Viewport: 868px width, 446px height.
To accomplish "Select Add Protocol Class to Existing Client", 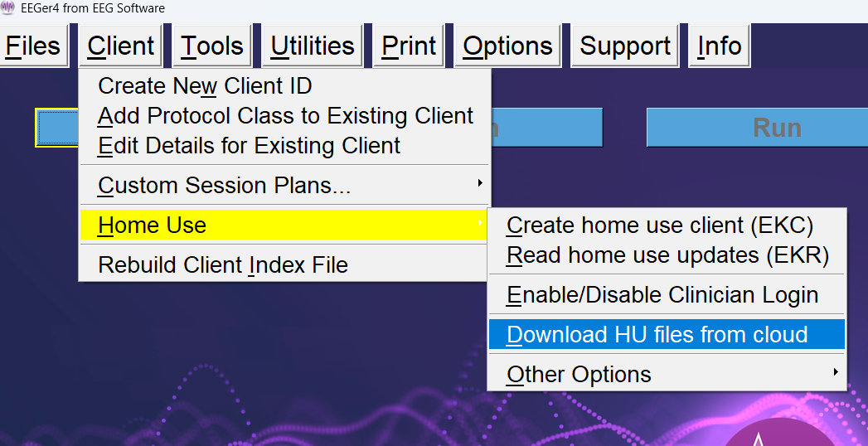I will coord(284,116).
